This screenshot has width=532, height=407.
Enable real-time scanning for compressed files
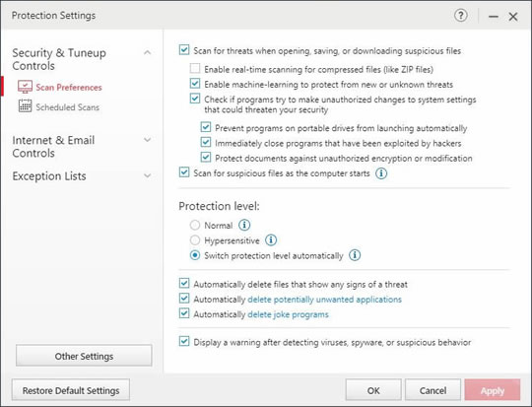click(x=195, y=68)
